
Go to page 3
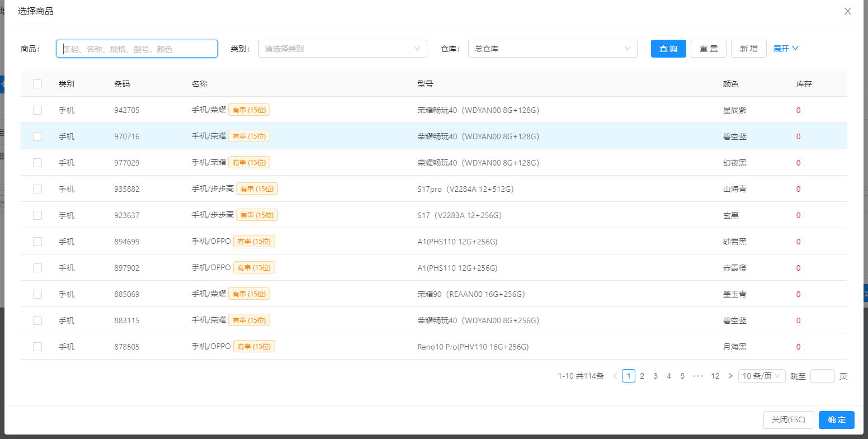[655, 376]
